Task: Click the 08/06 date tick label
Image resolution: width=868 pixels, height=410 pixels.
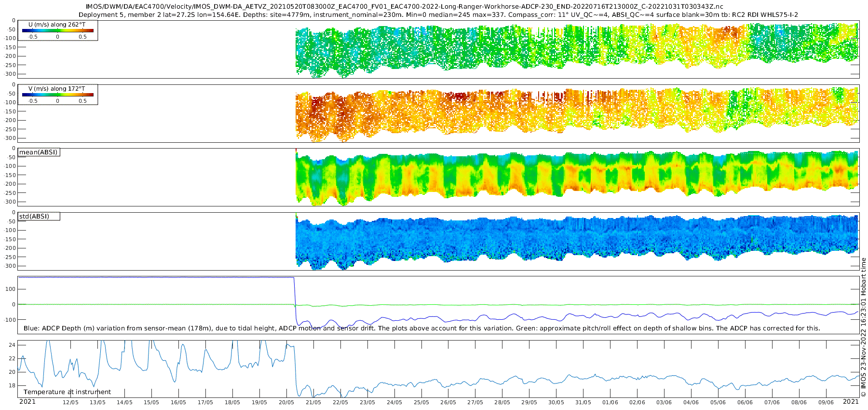Action: (x=800, y=402)
